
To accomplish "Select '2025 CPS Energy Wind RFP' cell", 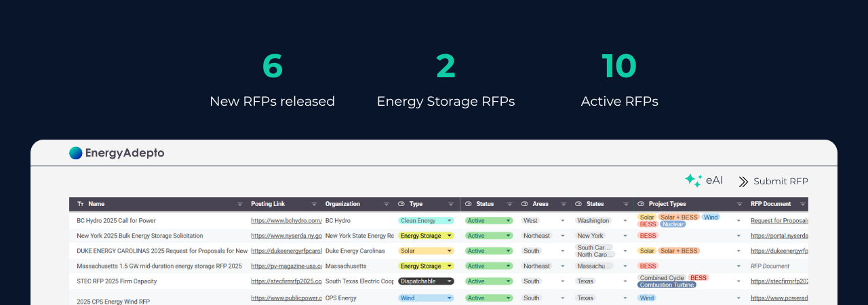I will point(113,301).
